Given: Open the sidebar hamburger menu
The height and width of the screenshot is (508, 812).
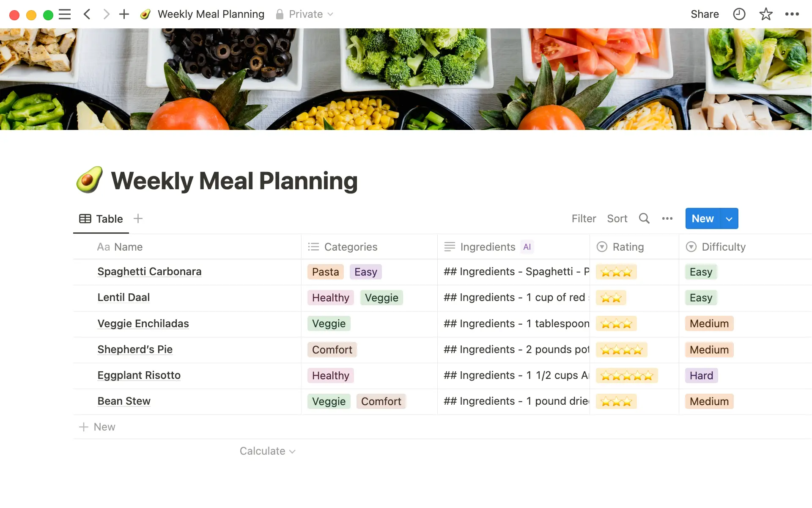Looking at the screenshot, I should (x=65, y=14).
